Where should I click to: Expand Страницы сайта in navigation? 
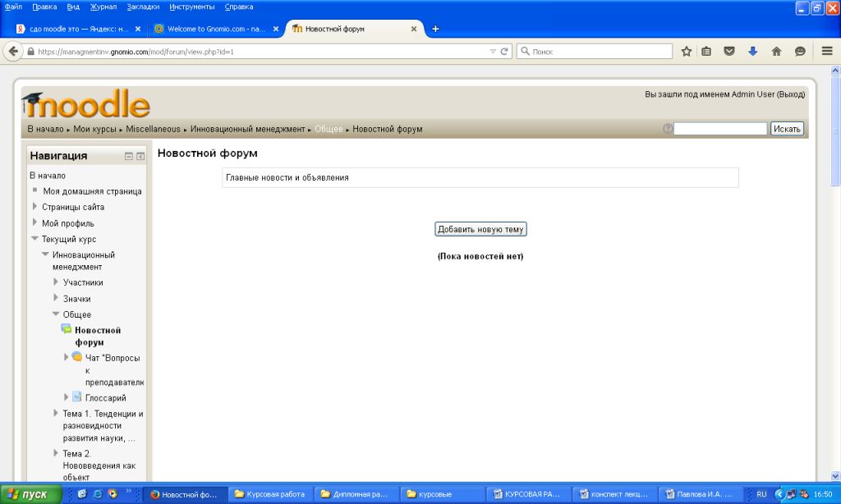[34, 206]
